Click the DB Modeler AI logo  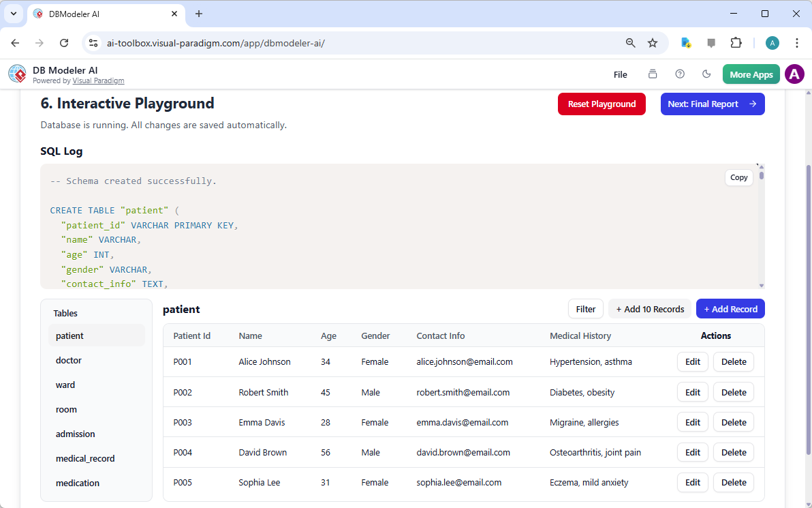[x=17, y=74]
